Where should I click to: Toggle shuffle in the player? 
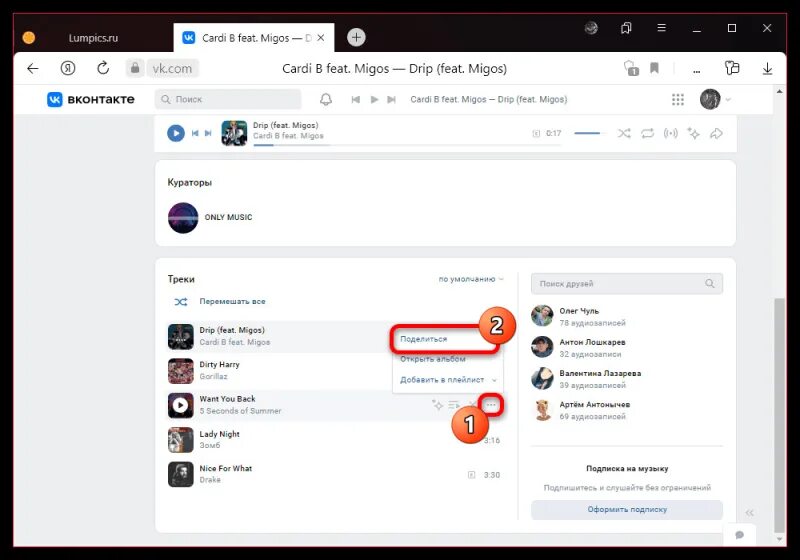pyautogui.click(x=624, y=133)
